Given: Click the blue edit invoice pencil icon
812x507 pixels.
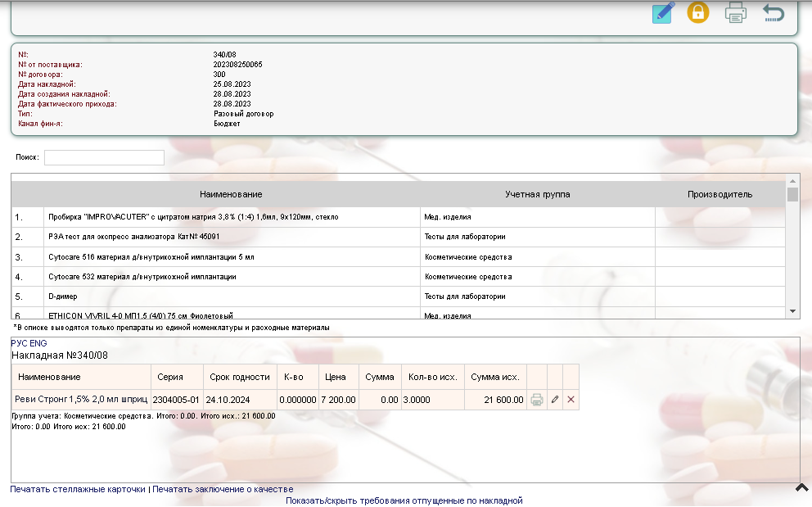Looking at the screenshot, I should pos(663,13).
